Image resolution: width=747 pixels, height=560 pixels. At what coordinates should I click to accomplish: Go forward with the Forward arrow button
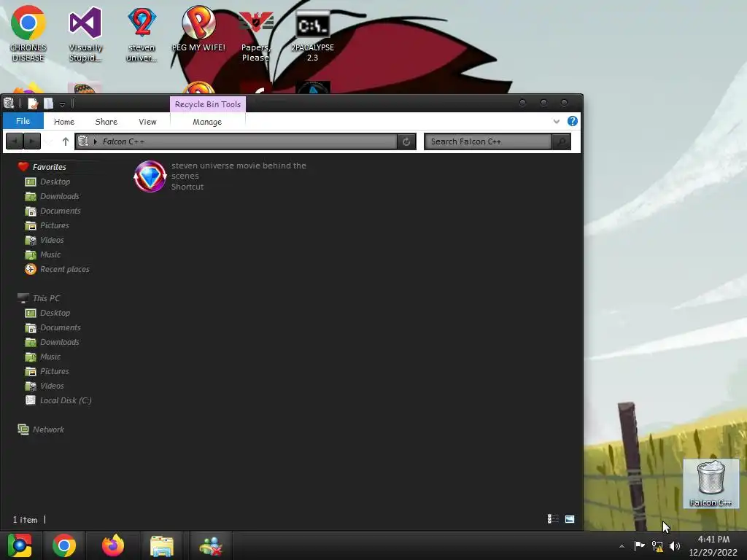32,141
